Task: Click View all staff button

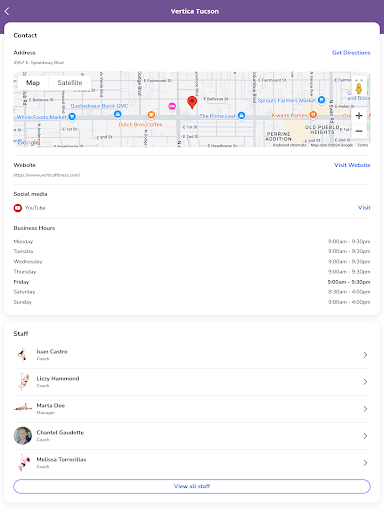Action: [192, 486]
